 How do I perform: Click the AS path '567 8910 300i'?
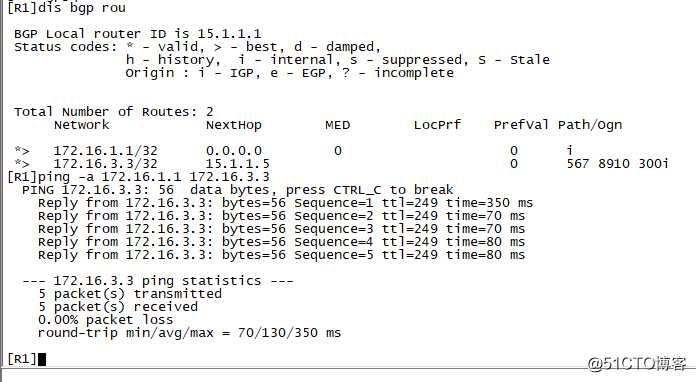pyautogui.click(x=617, y=164)
